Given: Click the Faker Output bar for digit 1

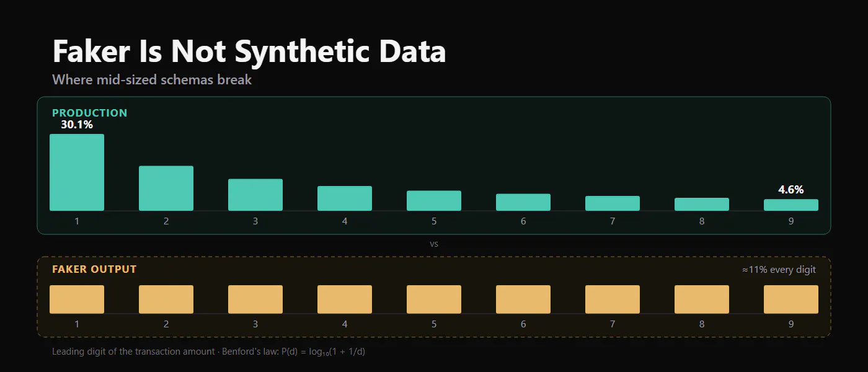Looking at the screenshot, I should [77, 299].
